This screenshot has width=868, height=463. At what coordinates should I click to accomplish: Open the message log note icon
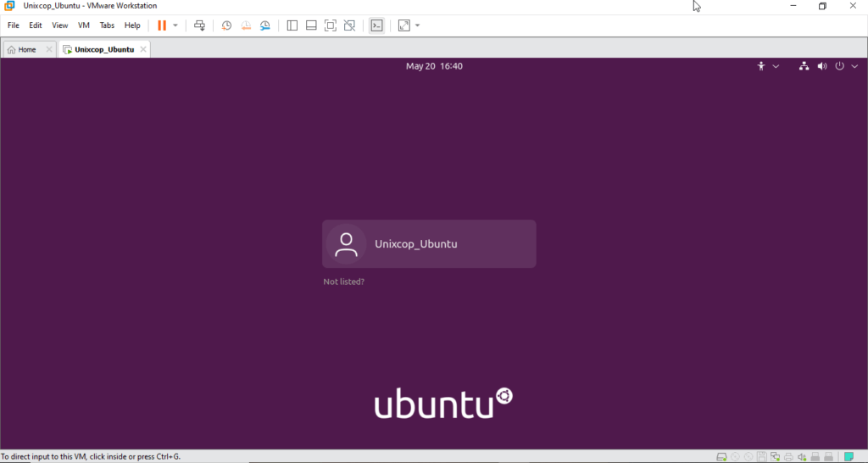pos(849,457)
